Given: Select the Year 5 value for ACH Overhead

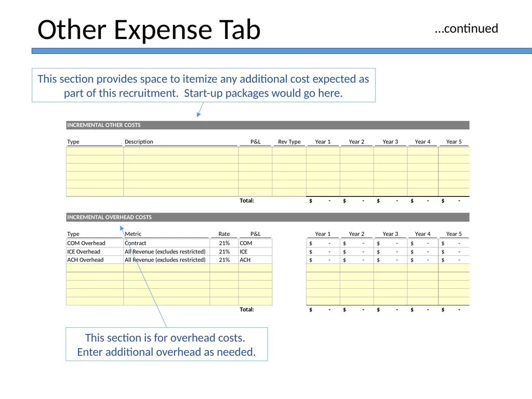Looking at the screenshot, I should 454,260.
